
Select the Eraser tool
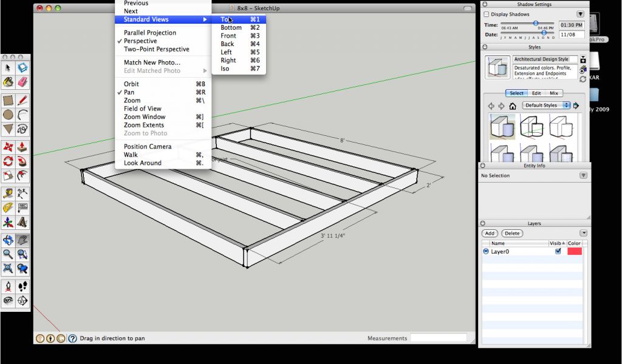pos(22,82)
